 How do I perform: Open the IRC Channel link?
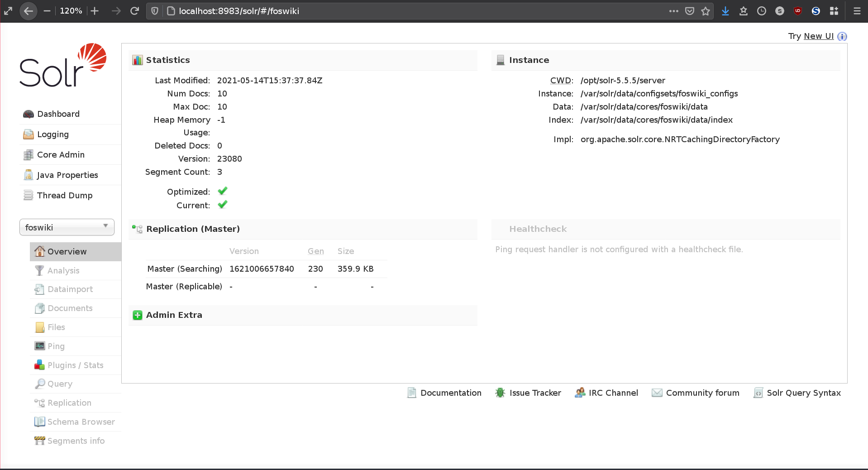tap(613, 393)
